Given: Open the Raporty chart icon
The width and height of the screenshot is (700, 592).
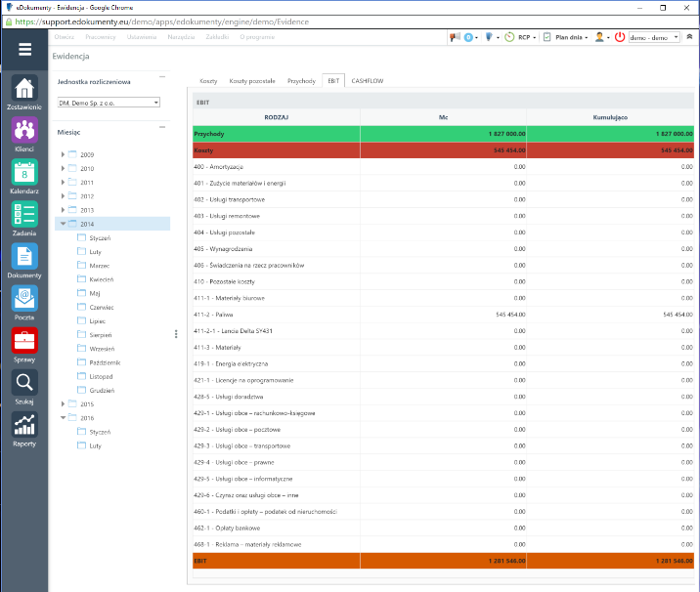Looking at the screenshot, I should tap(24, 425).
